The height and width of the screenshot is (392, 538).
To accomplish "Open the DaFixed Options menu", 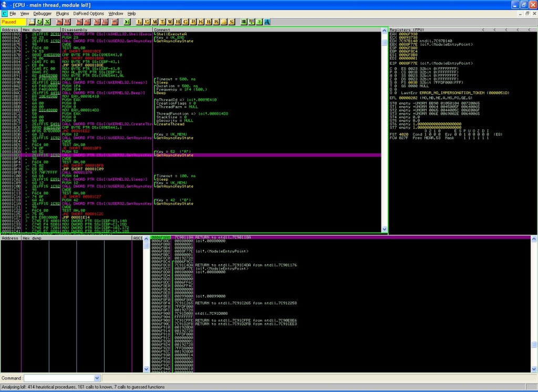I will pyautogui.click(x=88, y=14).
